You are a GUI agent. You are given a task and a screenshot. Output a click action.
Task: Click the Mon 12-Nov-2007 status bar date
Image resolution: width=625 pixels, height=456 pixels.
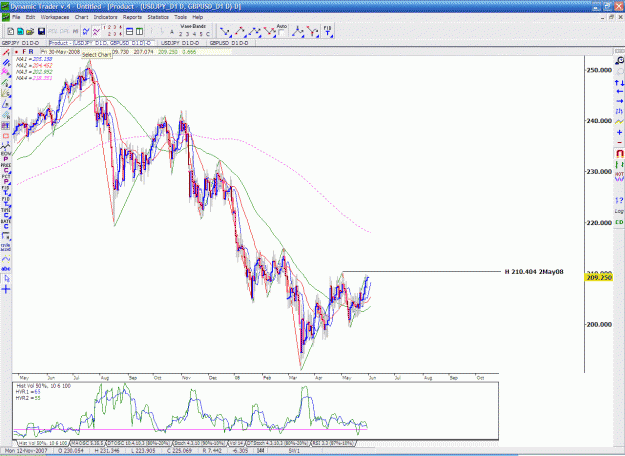(x=26, y=451)
